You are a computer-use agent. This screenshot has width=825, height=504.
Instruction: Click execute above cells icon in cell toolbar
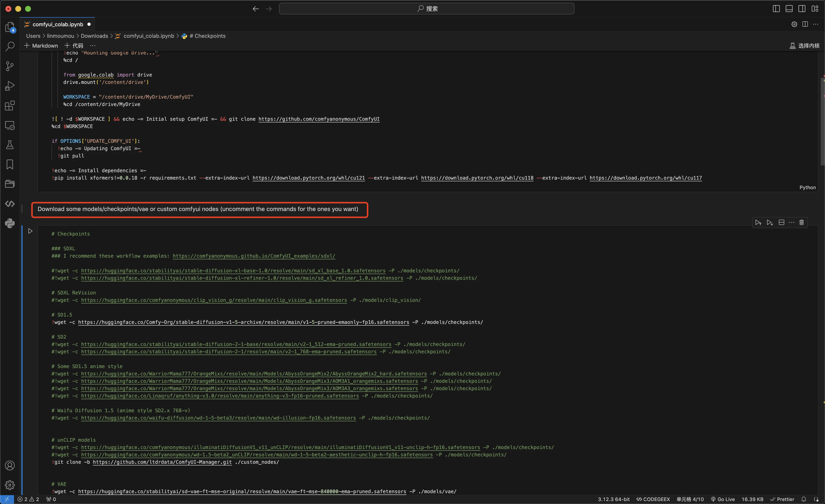pos(758,223)
